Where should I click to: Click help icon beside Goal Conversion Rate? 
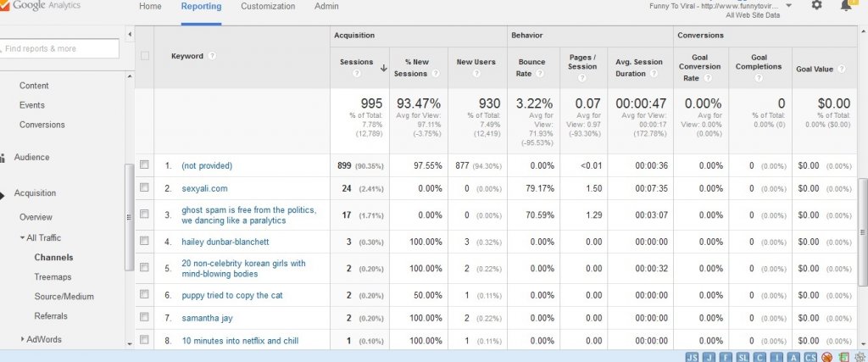point(708,78)
